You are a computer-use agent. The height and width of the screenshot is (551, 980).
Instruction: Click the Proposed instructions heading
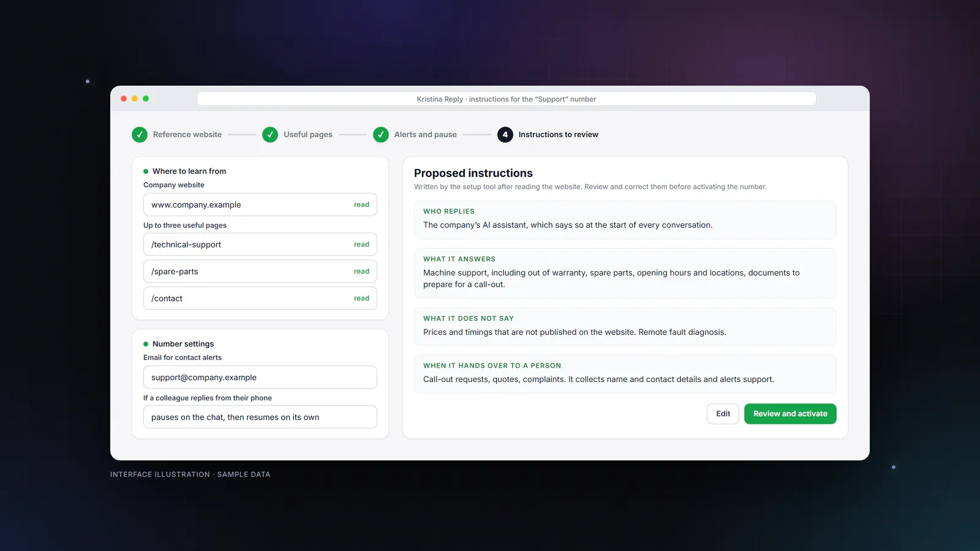473,173
